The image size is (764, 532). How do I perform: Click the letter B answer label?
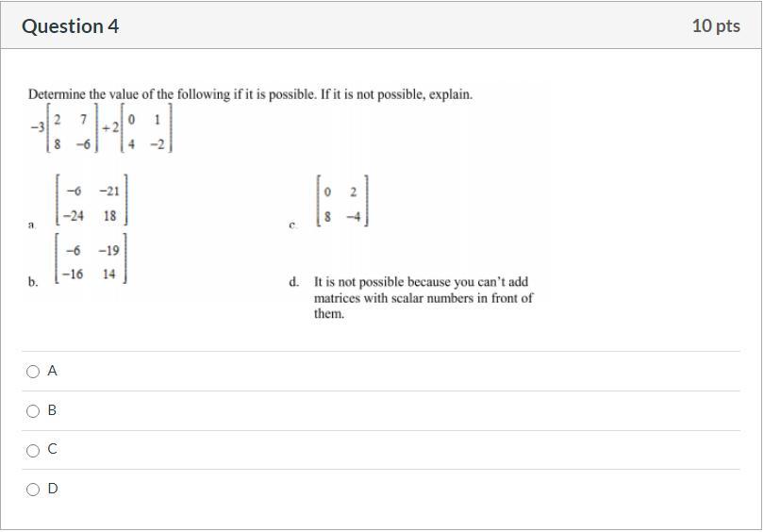[52, 411]
